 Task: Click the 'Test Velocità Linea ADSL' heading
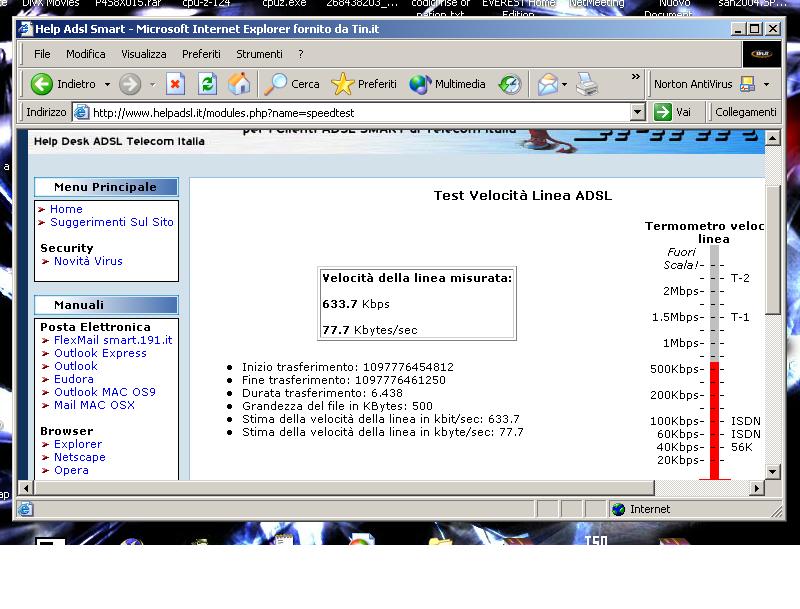522,196
